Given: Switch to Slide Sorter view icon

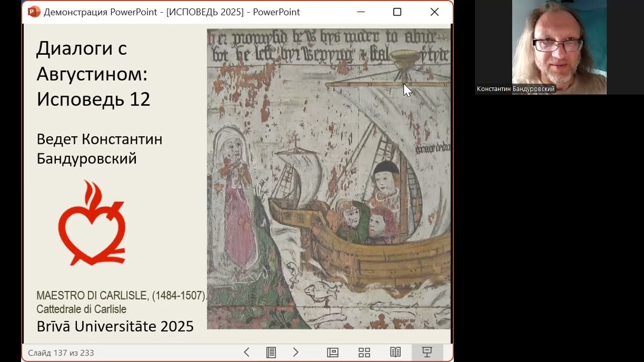Looking at the screenshot, I should click(x=364, y=352).
